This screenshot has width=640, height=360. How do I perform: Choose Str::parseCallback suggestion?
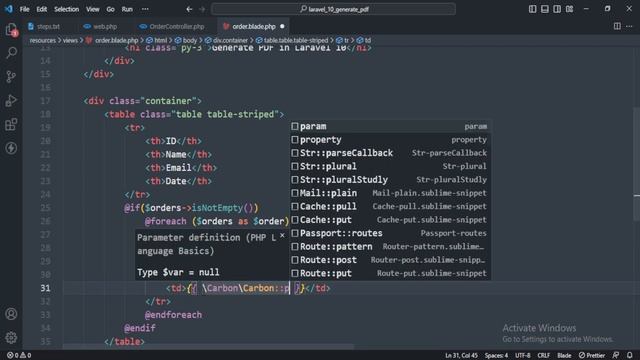tap(390, 153)
